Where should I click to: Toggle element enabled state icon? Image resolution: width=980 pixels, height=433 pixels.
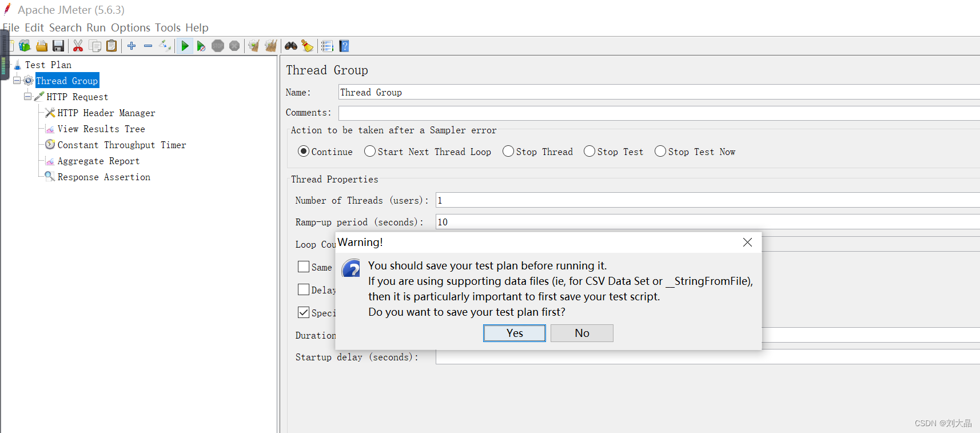pos(165,46)
